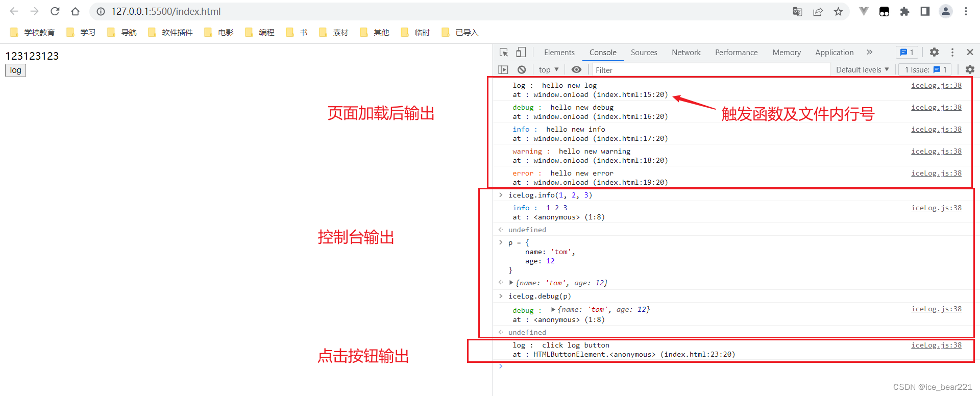Open iceLog.js:38 link for hello new debug
This screenshot has width=980, height=396.
coord(936,107)
